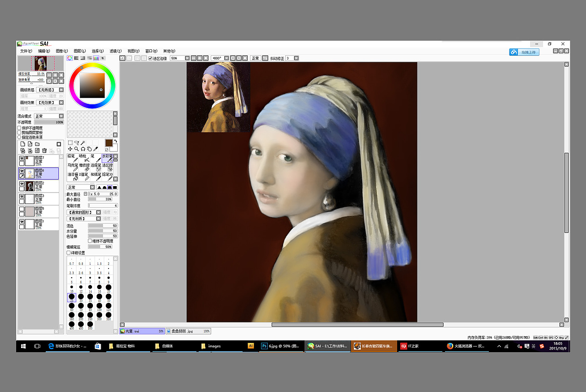
Task: Click the canvas horizontal scrollbar
Action: click(x=358, y=325)
